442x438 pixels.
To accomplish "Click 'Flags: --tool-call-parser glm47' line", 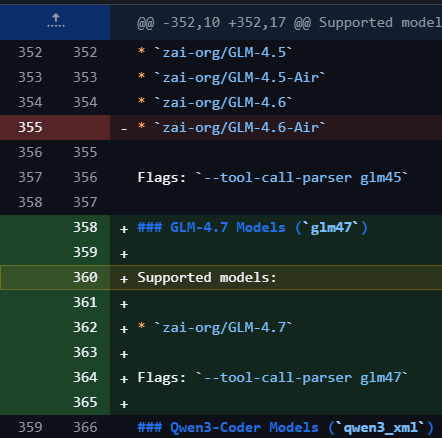I will pyautogui.click(x=273, y=377).
